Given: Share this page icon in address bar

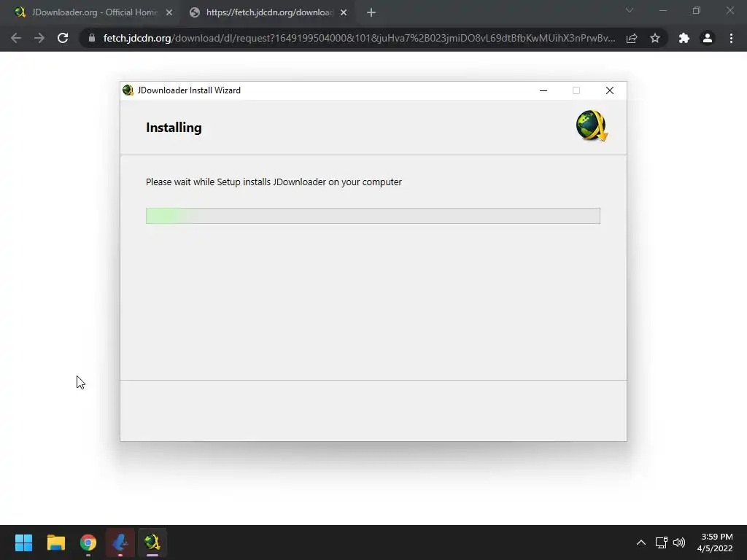Looking at the screenshot, I should (632, 38).
